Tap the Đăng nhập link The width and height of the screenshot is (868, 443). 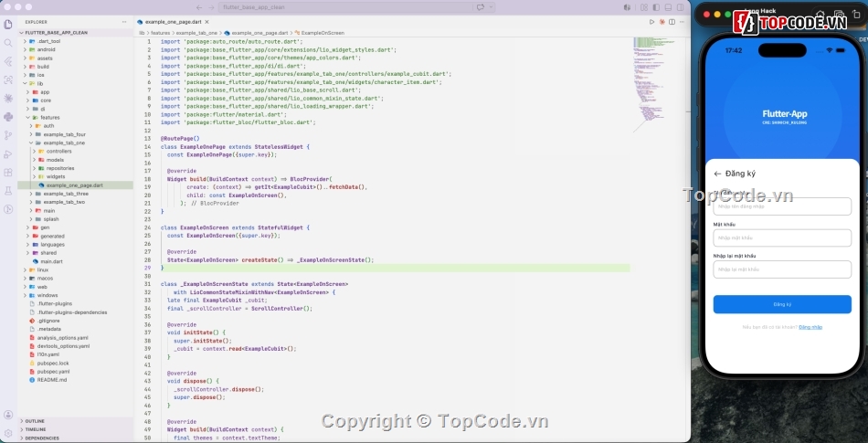pyautogui.click(x=810, y=327)
